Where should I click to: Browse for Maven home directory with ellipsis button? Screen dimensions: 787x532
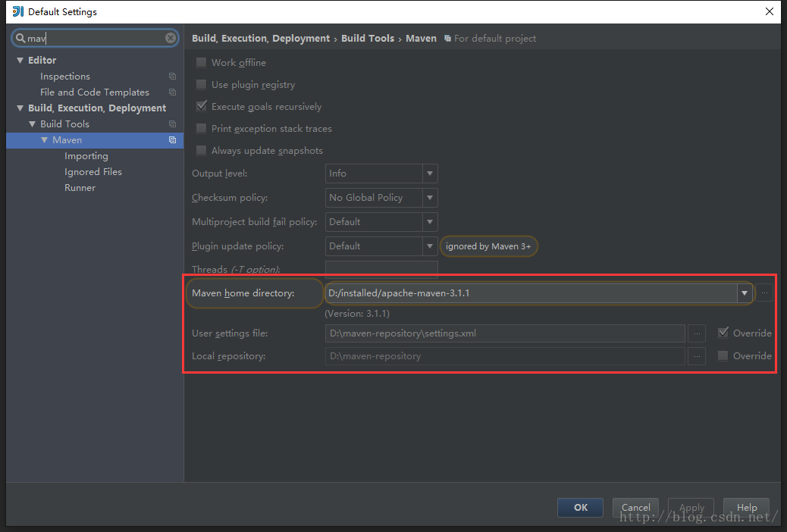point(764,293)
